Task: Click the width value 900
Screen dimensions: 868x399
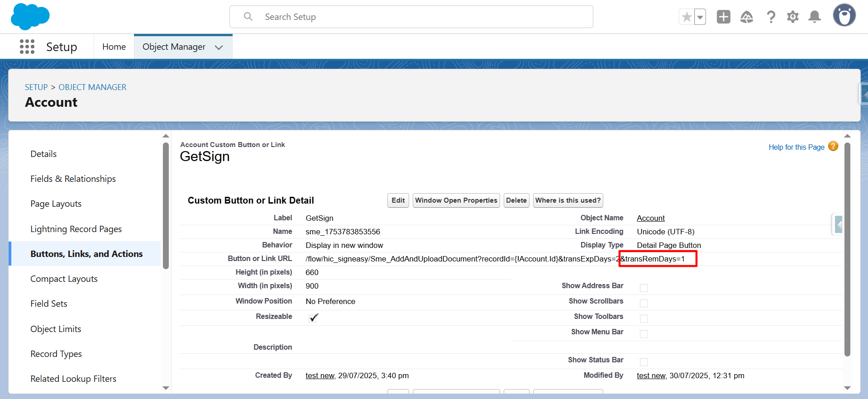Action: tap(312, 286)
